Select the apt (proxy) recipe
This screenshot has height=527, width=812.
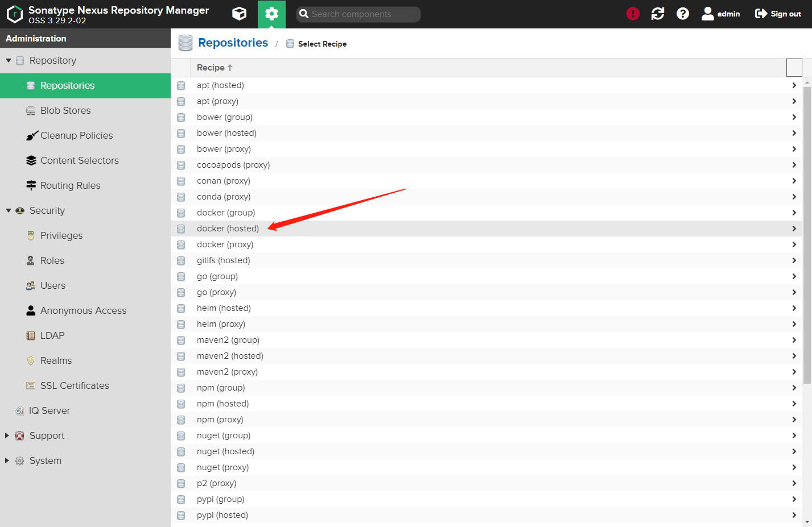pyautogui.click(x=487, y=101)
